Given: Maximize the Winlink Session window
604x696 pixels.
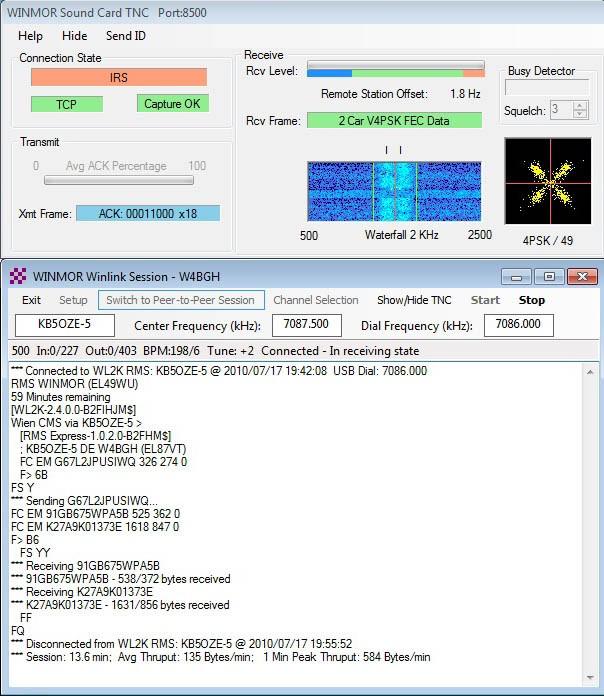Looking at the screenshot, I should pos(549,277).
